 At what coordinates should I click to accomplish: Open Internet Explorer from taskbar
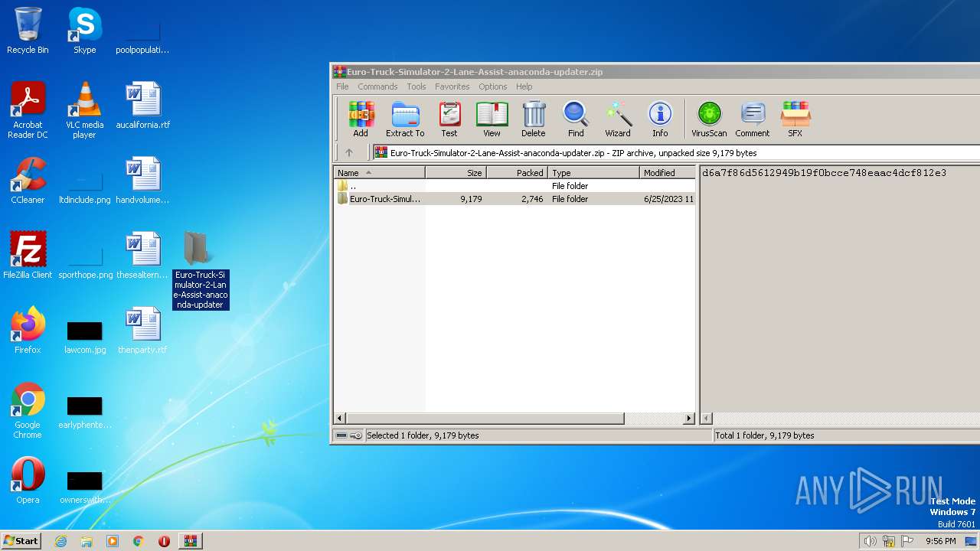[60, 541]
